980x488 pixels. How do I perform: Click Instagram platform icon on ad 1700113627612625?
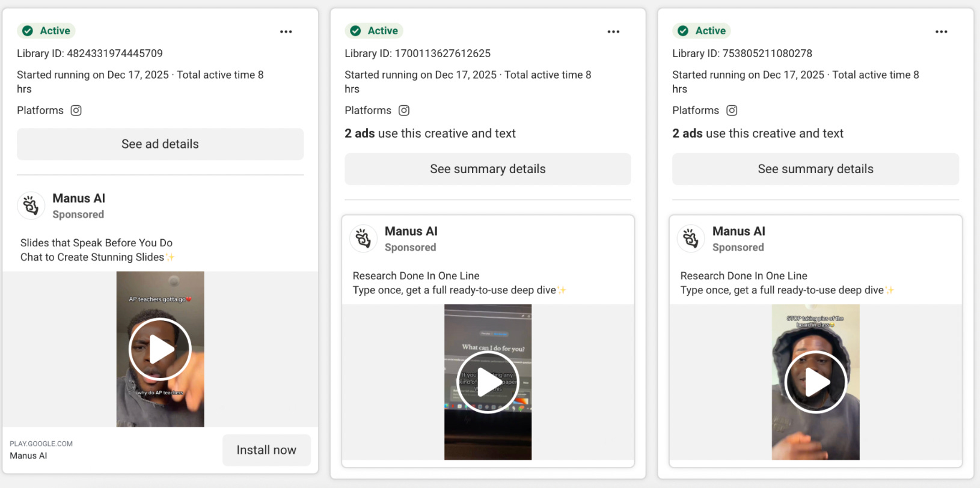tap(404, 111)
